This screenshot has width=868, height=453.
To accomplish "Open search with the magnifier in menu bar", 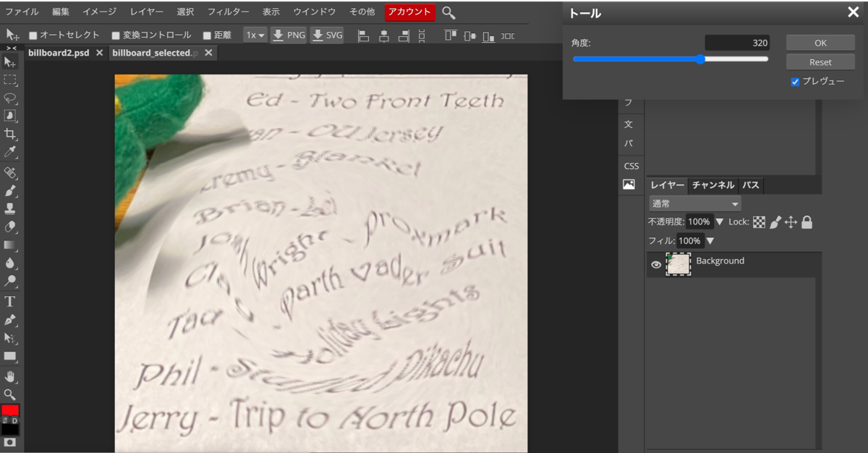I will [x=448, y=12].
